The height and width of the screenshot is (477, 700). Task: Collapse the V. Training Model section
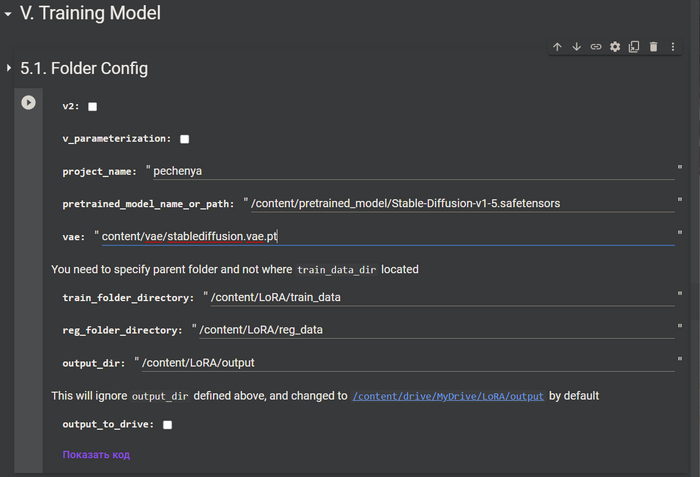pos(8,15)
